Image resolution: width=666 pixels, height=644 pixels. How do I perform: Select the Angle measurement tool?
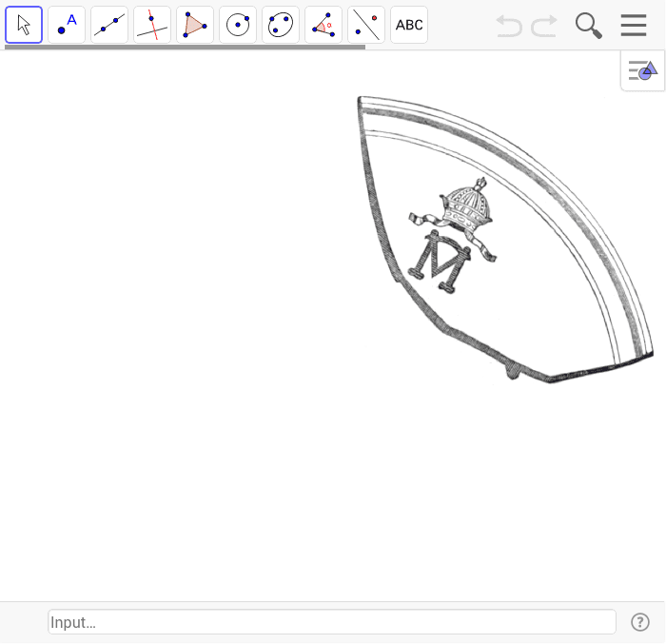tap(323, 25)
